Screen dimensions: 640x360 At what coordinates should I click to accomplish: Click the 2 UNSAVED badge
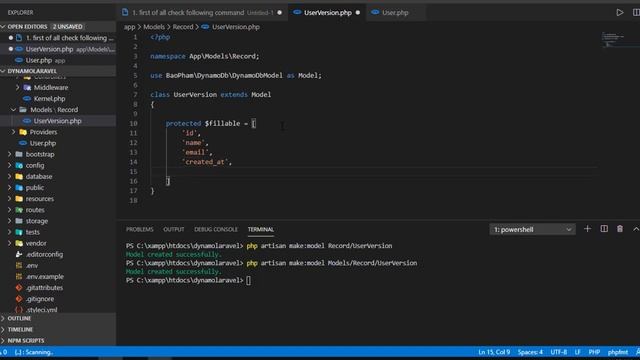[x=67, y=27]
